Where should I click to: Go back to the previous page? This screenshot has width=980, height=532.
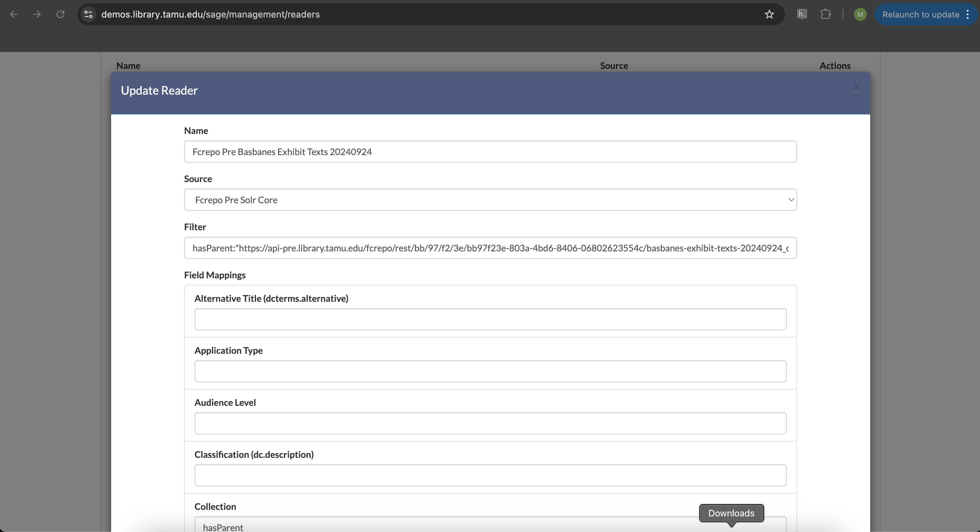[14, 15]
